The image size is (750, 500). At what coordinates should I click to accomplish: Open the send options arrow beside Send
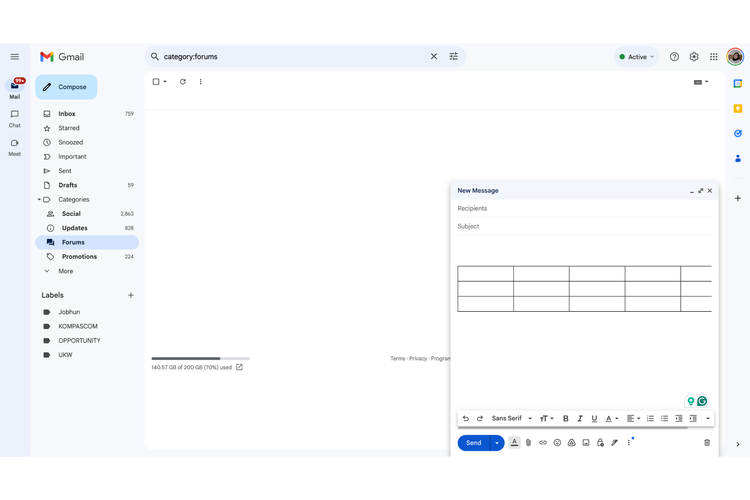497,443
